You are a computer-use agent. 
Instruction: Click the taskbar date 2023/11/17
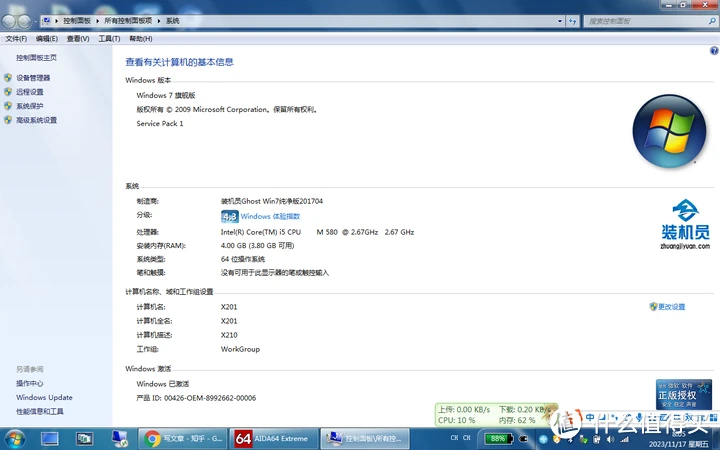tap(679, 444)
